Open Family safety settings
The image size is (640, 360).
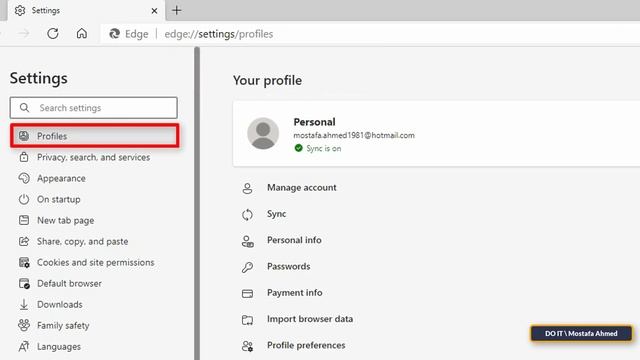tap(63, 325)
